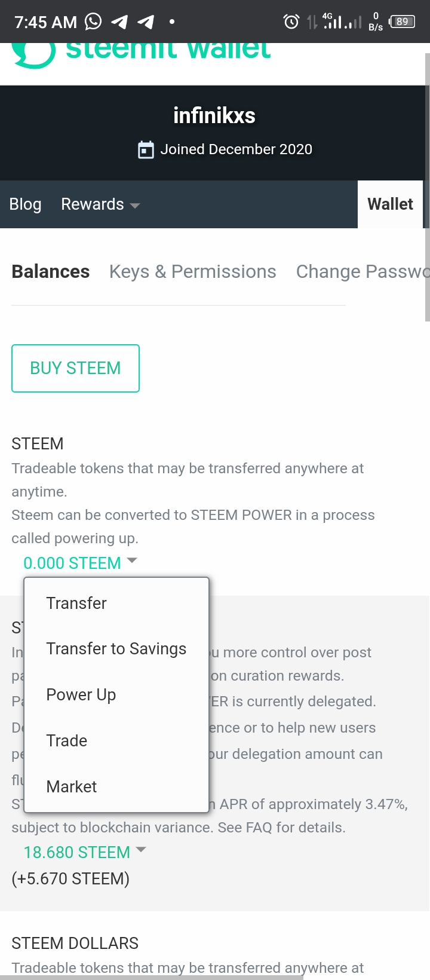Open the Change Password tab

coord(363,271)
